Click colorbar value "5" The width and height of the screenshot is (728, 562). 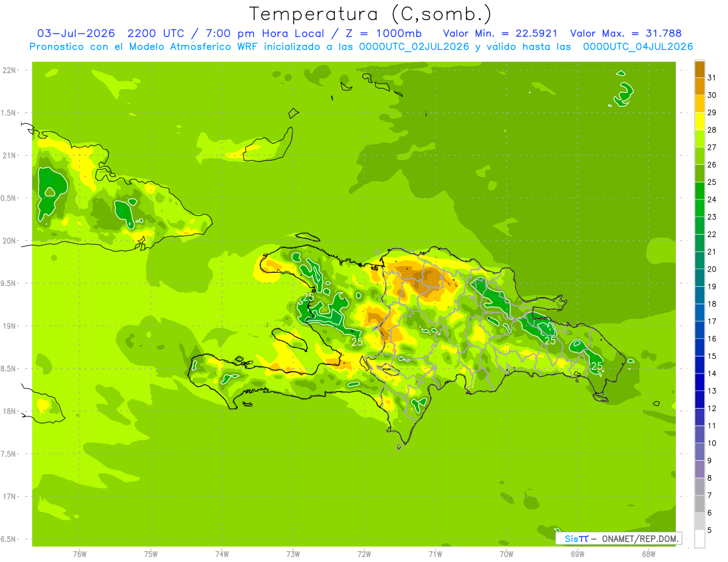[709, 530]
